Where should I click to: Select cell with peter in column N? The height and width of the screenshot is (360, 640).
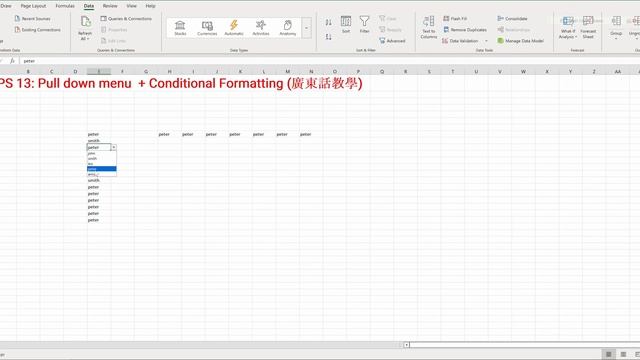click(x=311, y=134)
